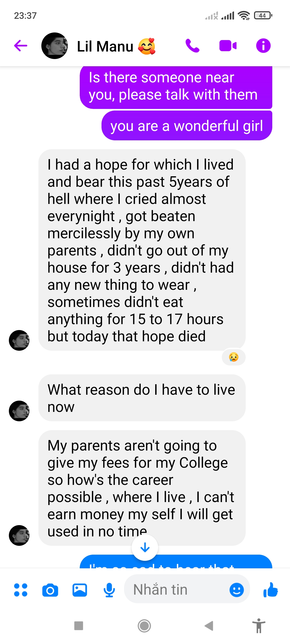
Task: Open the emoji picker in message field
Action: pyautogui.click(x=237, y=590)
